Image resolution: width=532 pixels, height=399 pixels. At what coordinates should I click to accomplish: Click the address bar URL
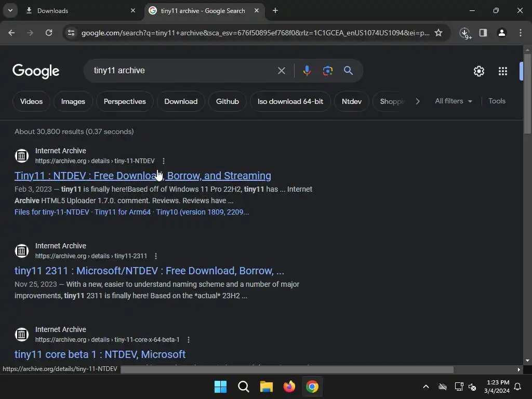coord(255,33)
